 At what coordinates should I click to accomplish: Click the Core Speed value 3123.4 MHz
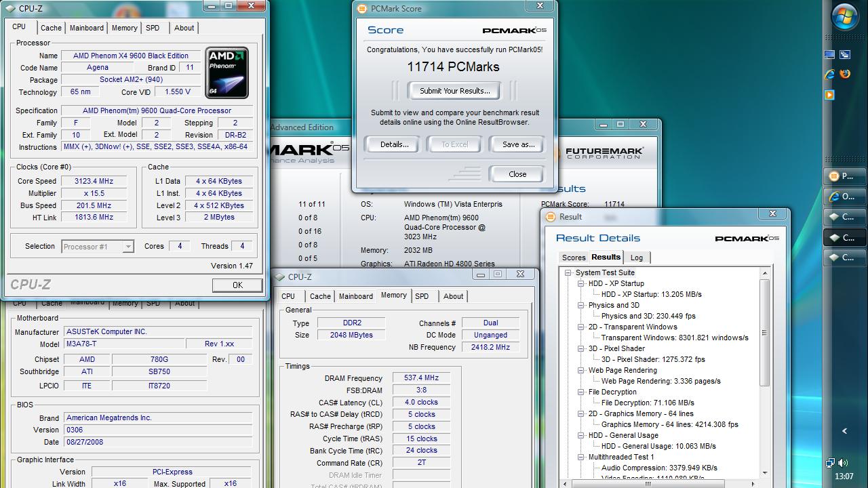pos(94,181)
